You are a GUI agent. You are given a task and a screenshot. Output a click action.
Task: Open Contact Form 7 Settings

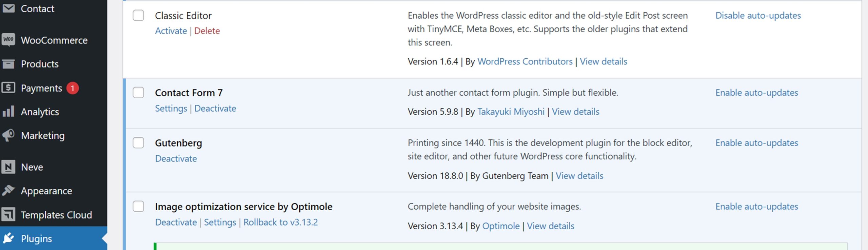pyautogui.click(x=171, y=109)
